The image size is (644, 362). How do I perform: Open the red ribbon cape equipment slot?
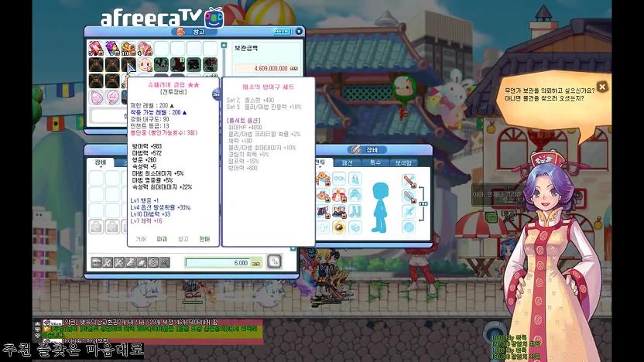tap(339, 195)
